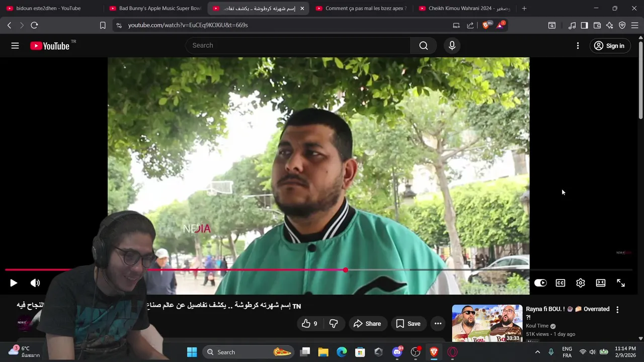Screen dimensions: 644x362
Task: Launch Microsoft Edge from taskbar
Action: 342,352
